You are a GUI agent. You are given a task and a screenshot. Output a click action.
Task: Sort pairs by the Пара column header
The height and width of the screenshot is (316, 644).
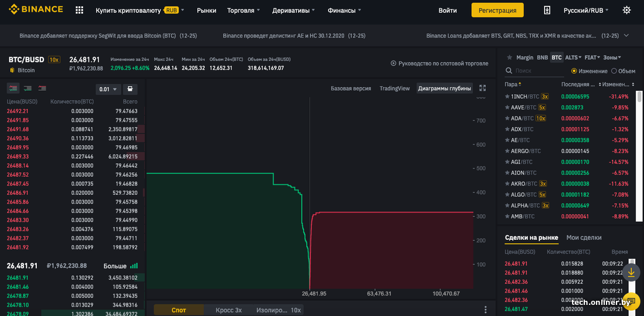(513, 84)
